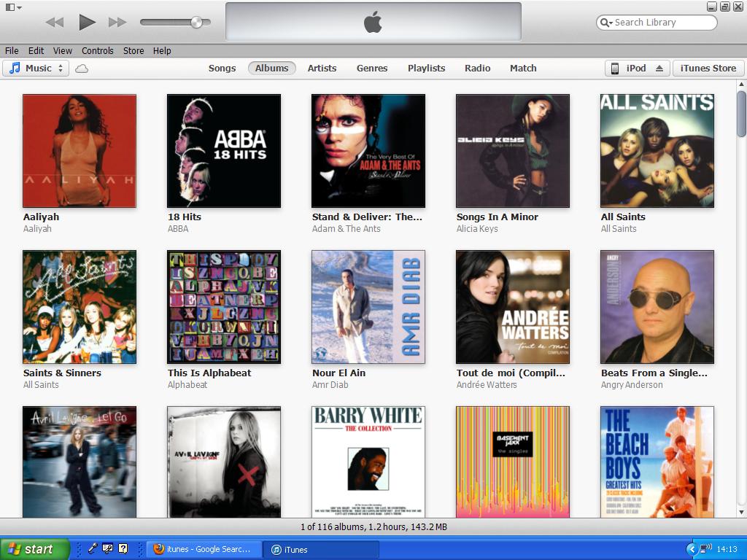The image size is (747, 560).
Task: Click in the Search Library field
Action: [660, 23]
